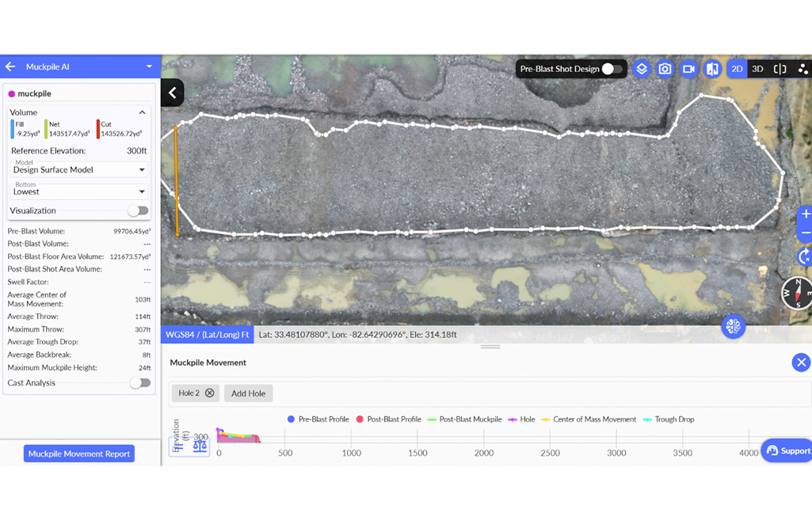812x520 pixels.
Task: Turn on the Visualization switch
Action: pos(138,211)
